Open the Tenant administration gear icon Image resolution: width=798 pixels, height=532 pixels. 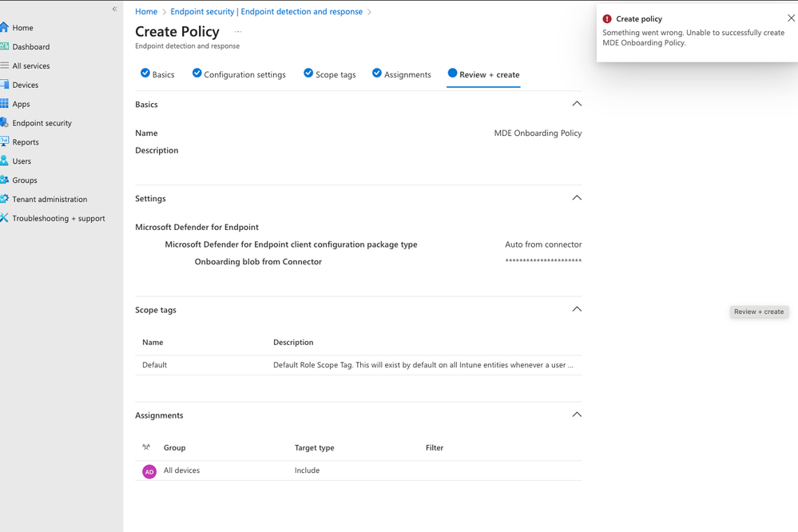point(4,199)
